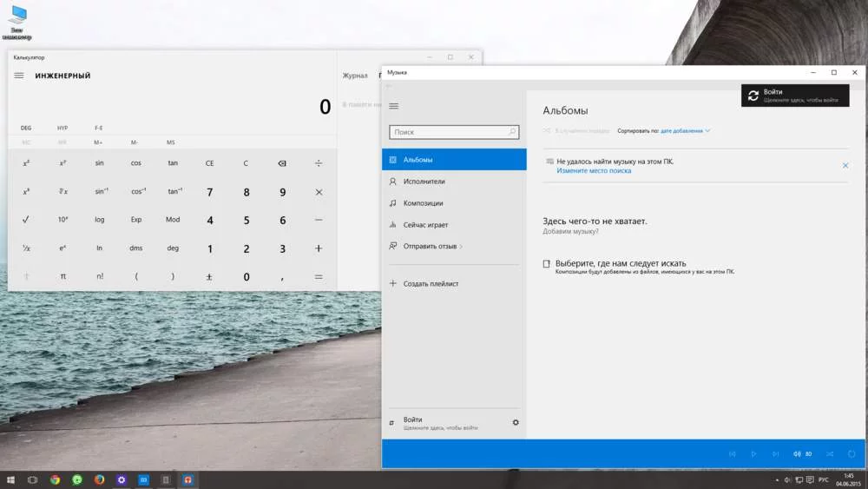Open the Music app hamburger menu
The height and width of the screenshot is (489, 868).
tap(393, 106)
